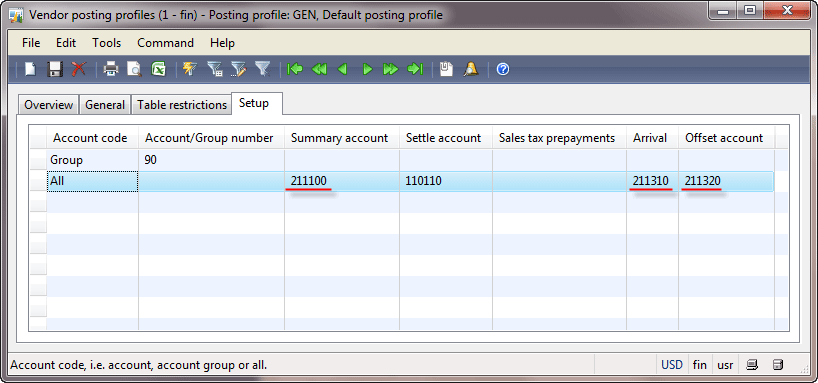Go to previous page with the double left arrow
This screenshot has height=383, width=818.
319,69
